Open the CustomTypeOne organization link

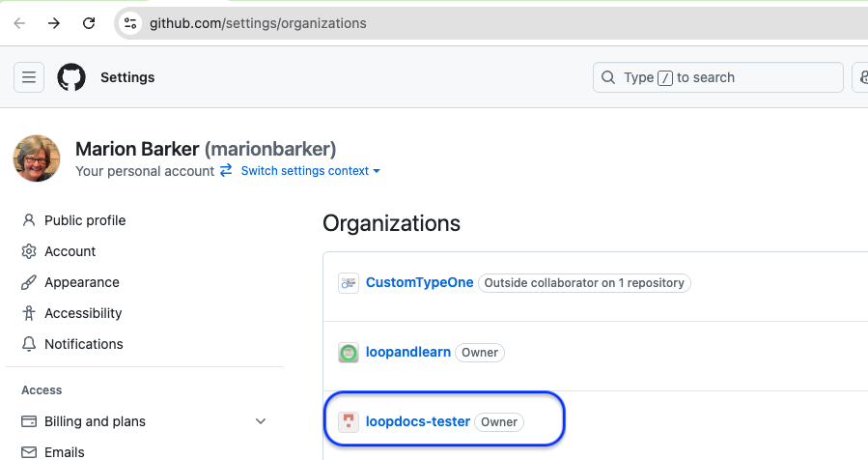(419, 283)
